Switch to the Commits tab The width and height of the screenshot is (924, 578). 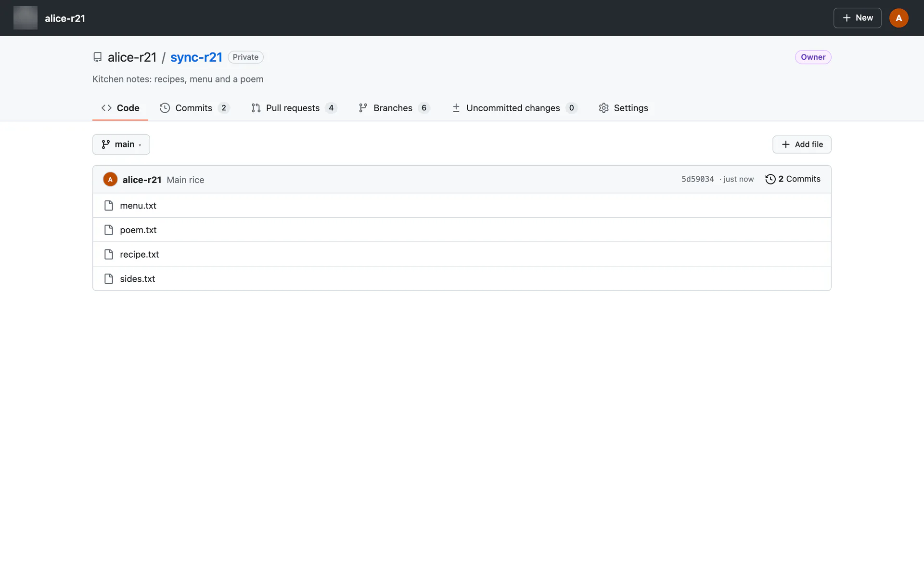tap(194, 108)
